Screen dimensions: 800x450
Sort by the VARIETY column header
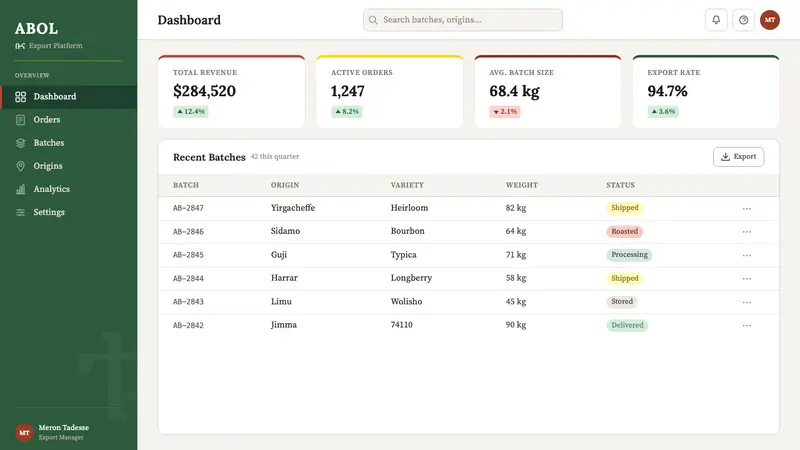tap(407, 185)
